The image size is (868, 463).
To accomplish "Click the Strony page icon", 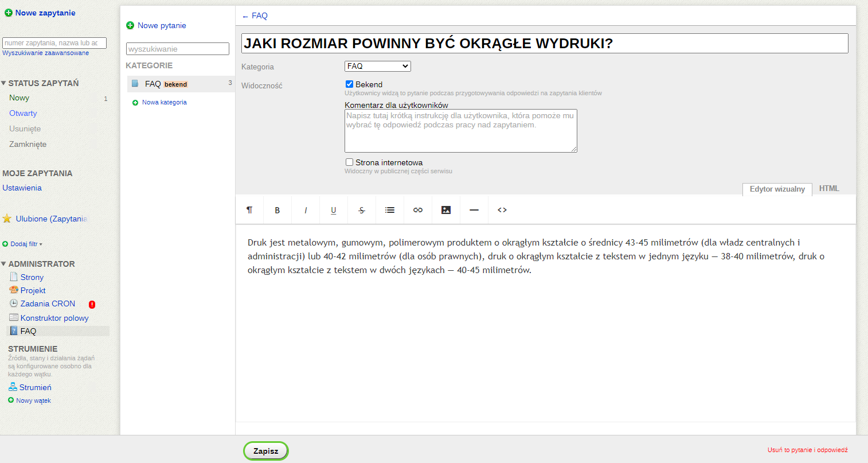I will tap(14, 277).
